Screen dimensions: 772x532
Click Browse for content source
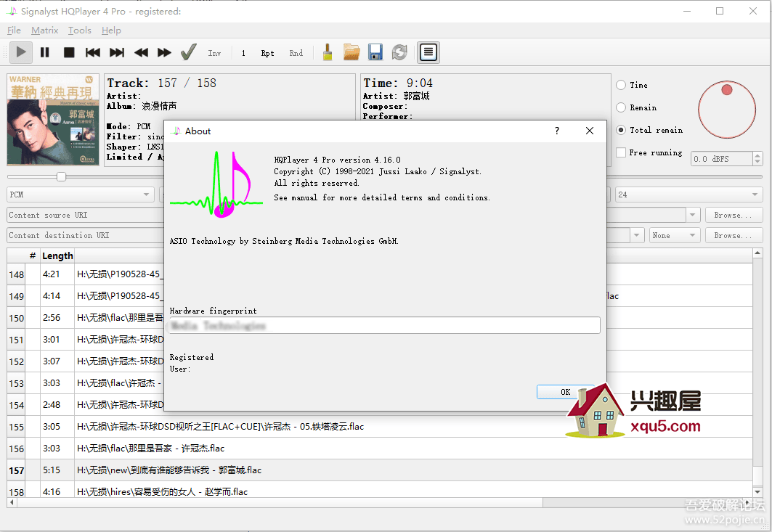click(734, 215)
